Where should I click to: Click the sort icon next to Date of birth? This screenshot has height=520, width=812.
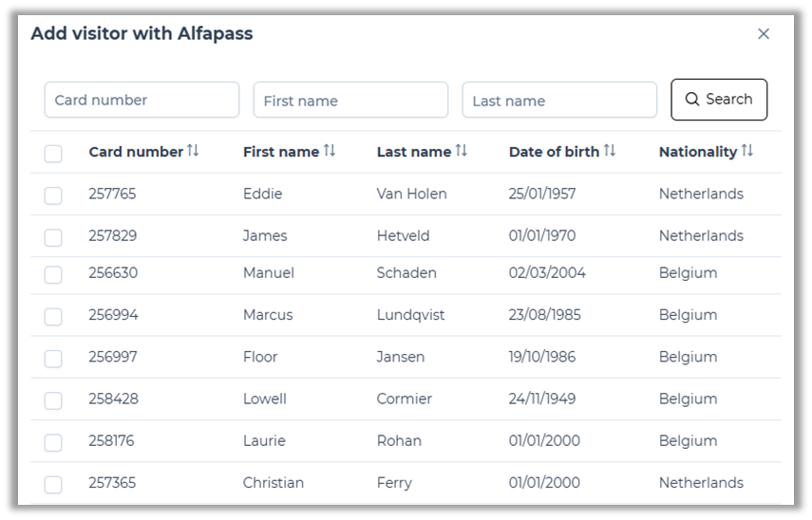click(x=610, y=151)
